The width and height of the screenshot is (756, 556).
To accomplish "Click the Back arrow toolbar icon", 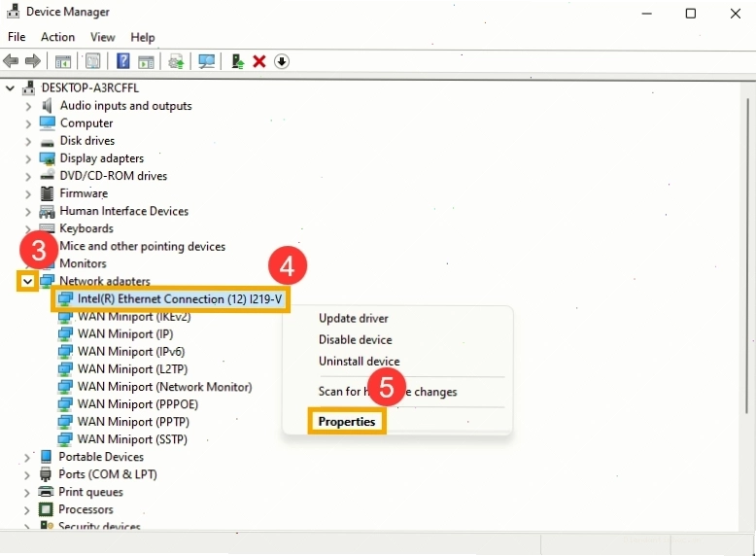I will point(11,61).
